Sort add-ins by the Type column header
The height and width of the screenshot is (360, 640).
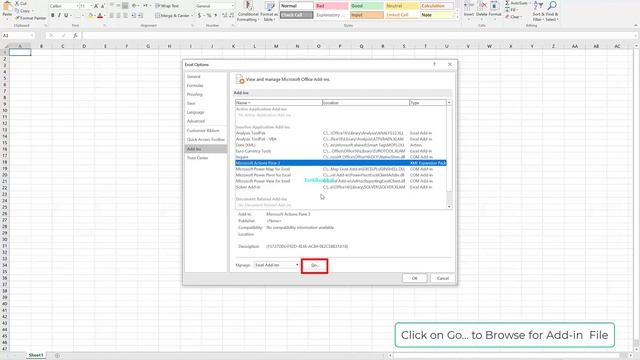coord(428,103)
